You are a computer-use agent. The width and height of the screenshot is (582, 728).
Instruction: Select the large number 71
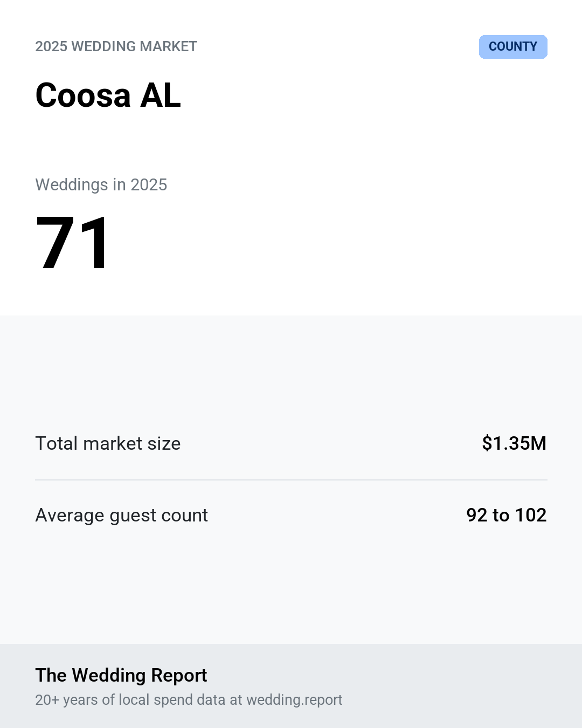(73, 243)
